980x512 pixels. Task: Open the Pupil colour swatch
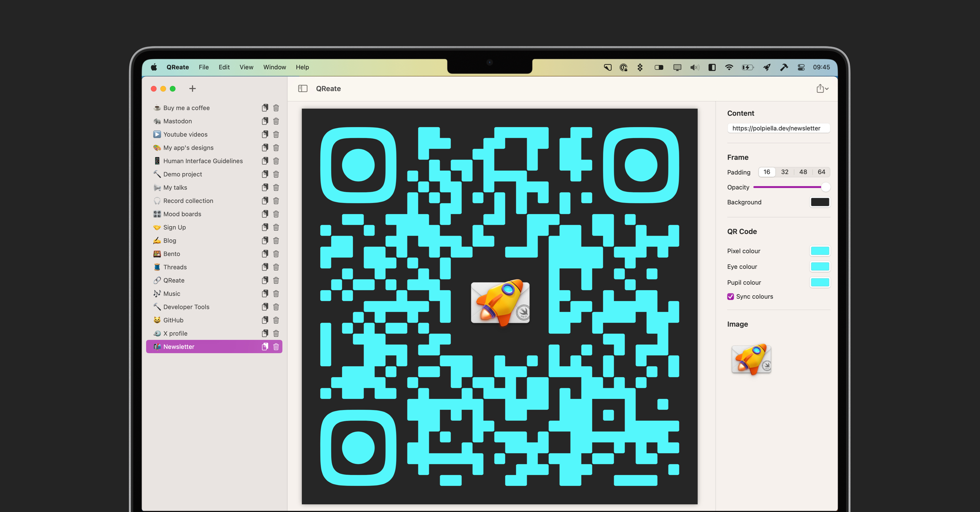820,283
